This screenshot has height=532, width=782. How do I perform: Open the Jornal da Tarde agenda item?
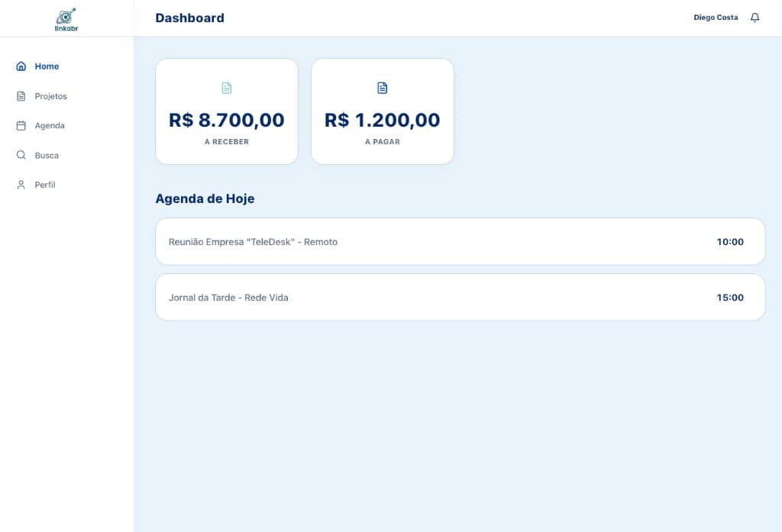(x=460, y=297)
